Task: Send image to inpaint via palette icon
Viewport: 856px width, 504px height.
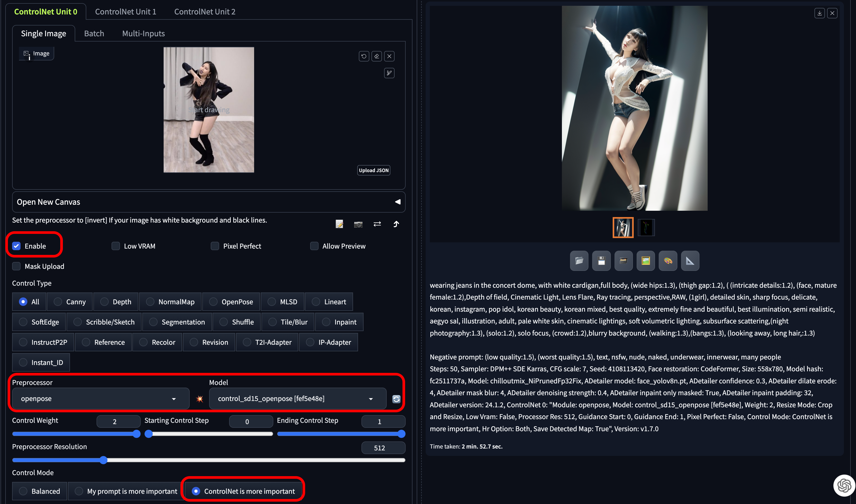Action: [668, 261]
